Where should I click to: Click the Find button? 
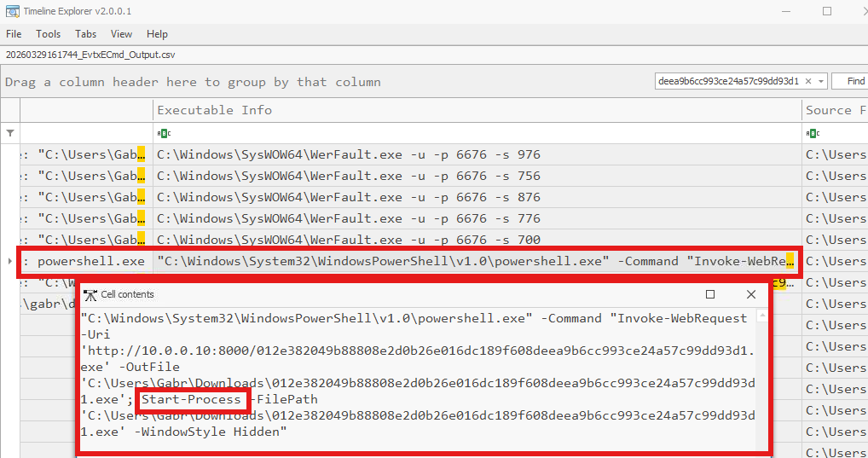coord(853,81)
